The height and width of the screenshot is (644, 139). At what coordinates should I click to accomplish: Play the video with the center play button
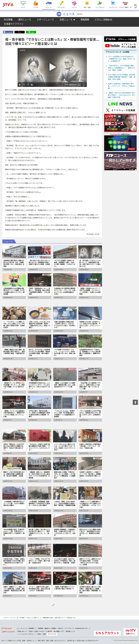(52, 67)
